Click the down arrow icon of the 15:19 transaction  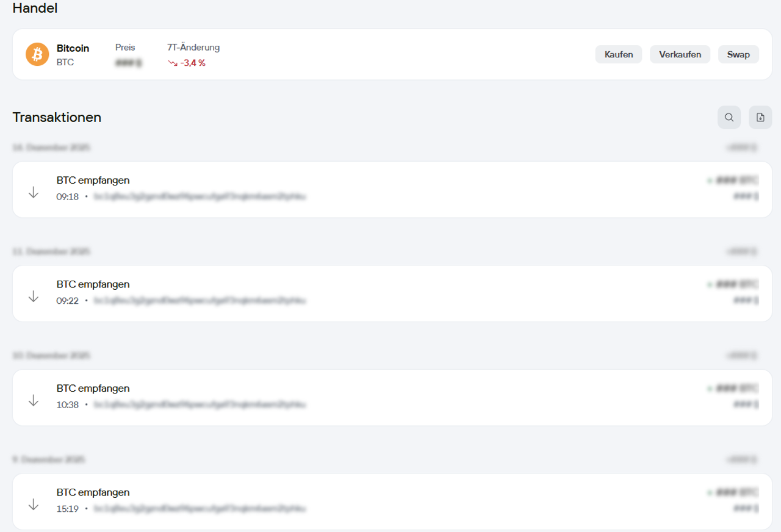34,504
